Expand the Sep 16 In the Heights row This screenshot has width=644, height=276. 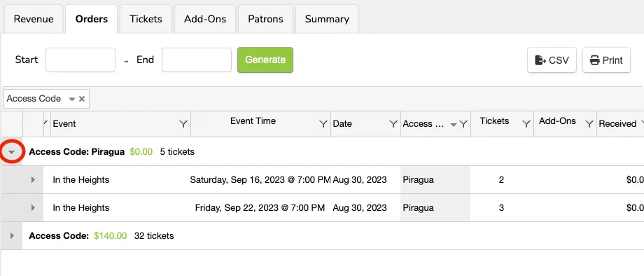coord(33,180)
